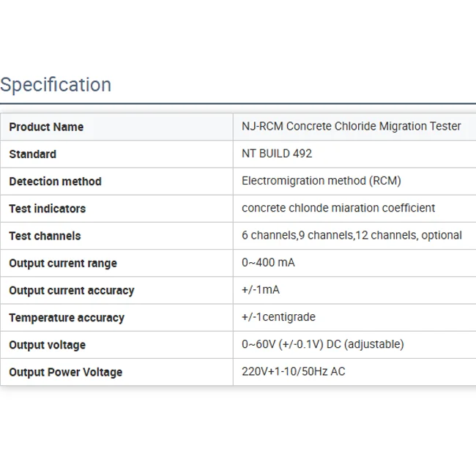The width and height of the screenshot is (476, 476).
Task: Click the Test indicators label
Action: [47, 209]
